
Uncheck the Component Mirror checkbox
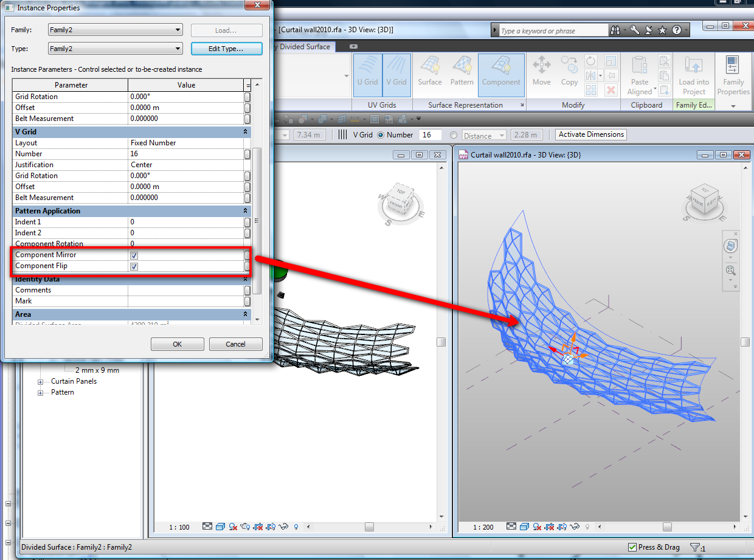coord(134,255)
